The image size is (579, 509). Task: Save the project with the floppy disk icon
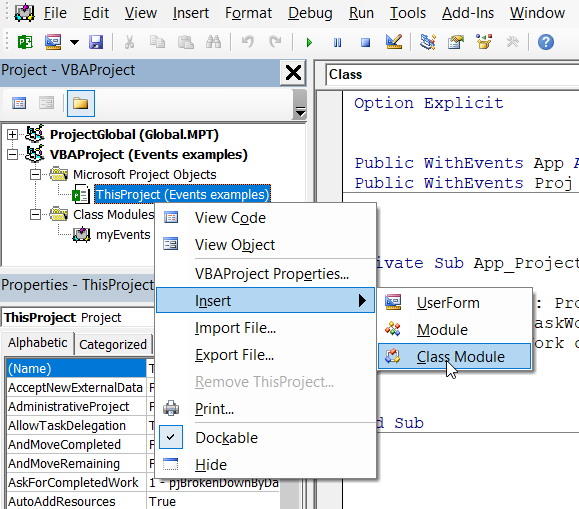96,42
